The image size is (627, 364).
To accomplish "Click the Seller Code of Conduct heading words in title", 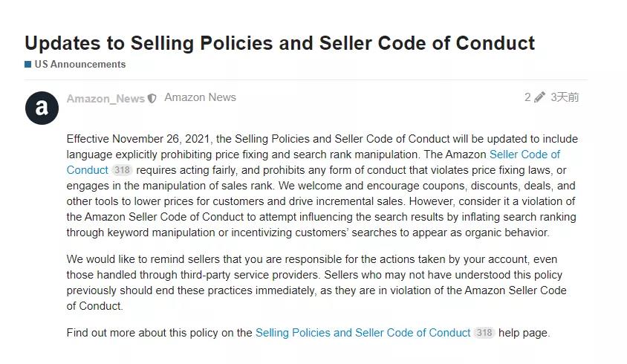I will tap(427, 43).
